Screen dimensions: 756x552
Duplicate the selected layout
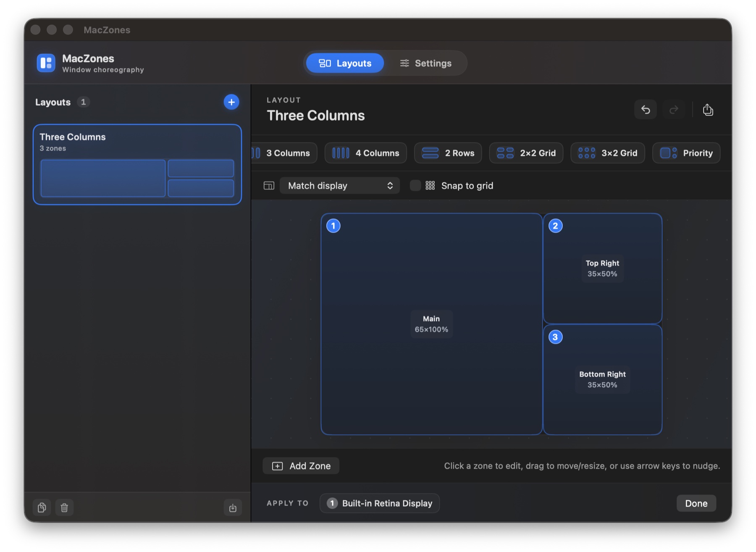[x=42, y=507]
